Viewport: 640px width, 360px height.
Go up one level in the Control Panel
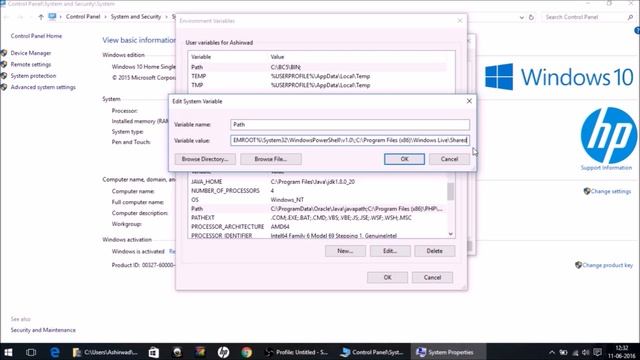tap(40, 17)
